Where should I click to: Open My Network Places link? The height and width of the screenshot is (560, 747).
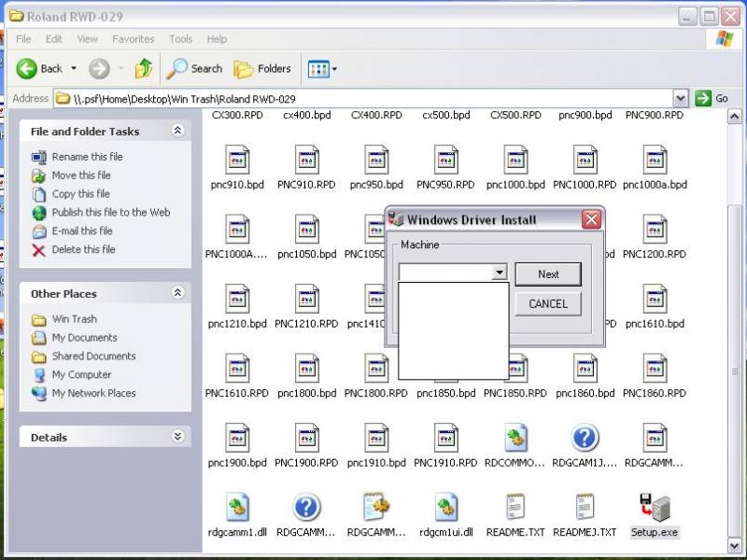click(x=94, y=393)
